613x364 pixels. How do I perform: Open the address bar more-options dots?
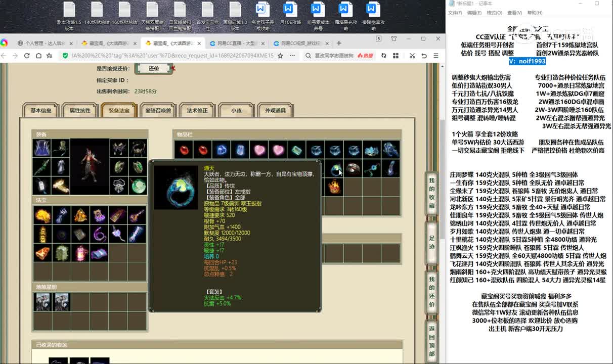pyautogui.click(x=292, y=56)
